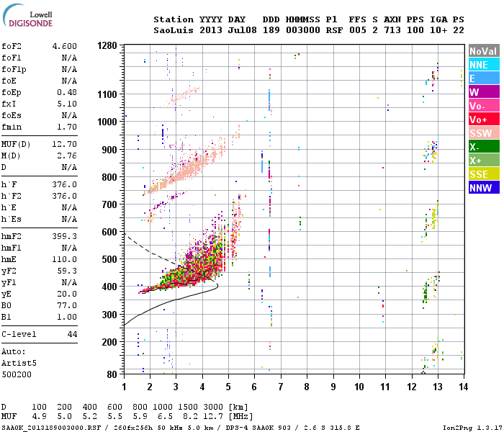Image resolution: width=504 pixels, height=432 pixels.
Task: Click the fmin value 1.70
Action: (x=67, y=127)
